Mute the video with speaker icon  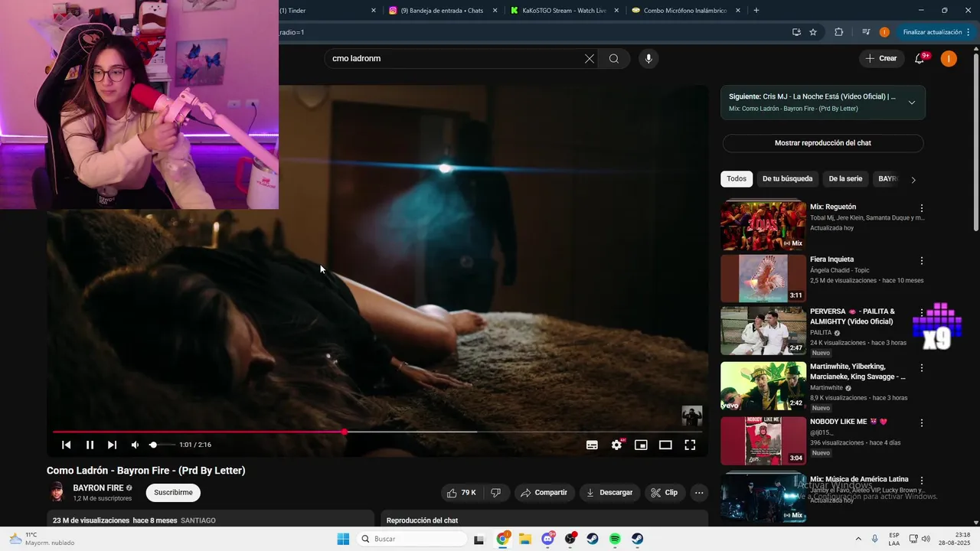click(135, 445)
